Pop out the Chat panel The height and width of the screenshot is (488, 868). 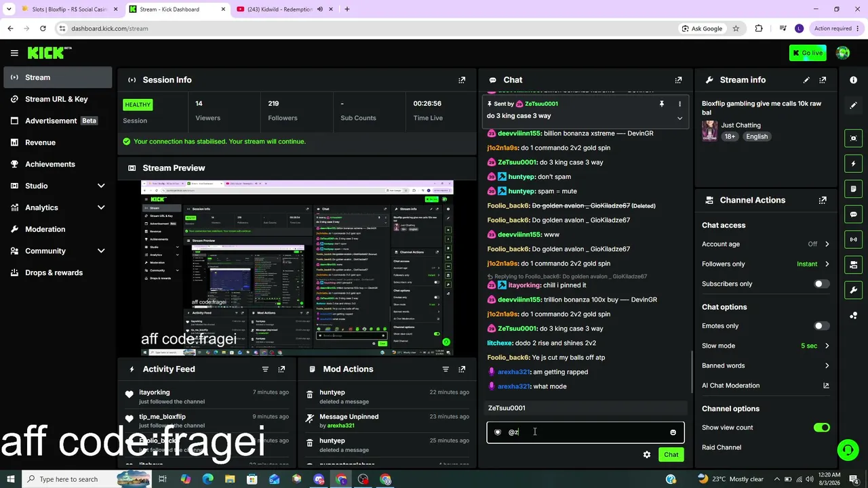(x=678, y=80)
